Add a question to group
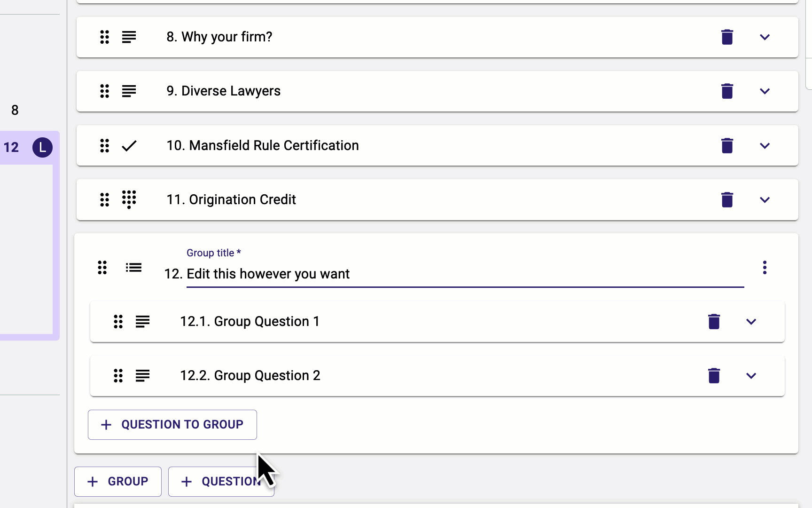 pos(172,425)
